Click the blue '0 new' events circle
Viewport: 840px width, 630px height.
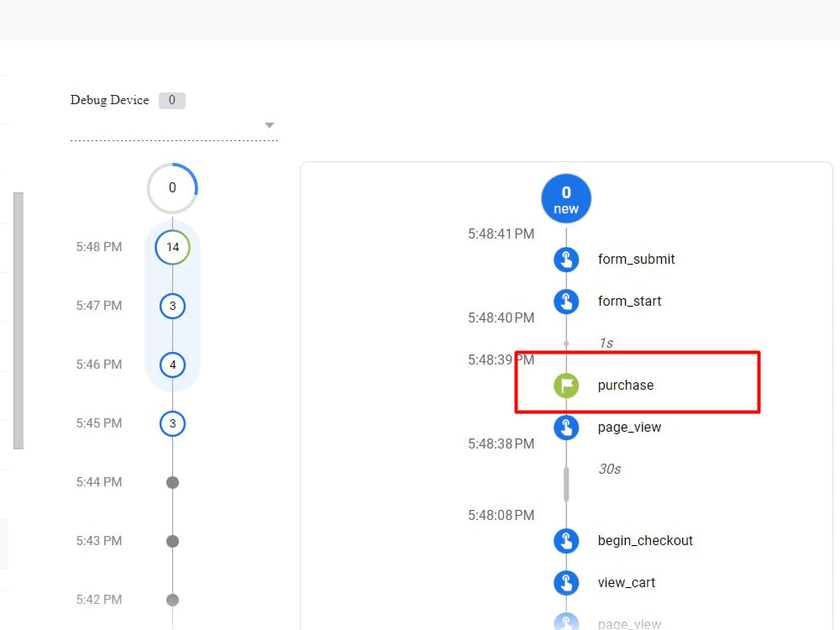pos(566,199)
